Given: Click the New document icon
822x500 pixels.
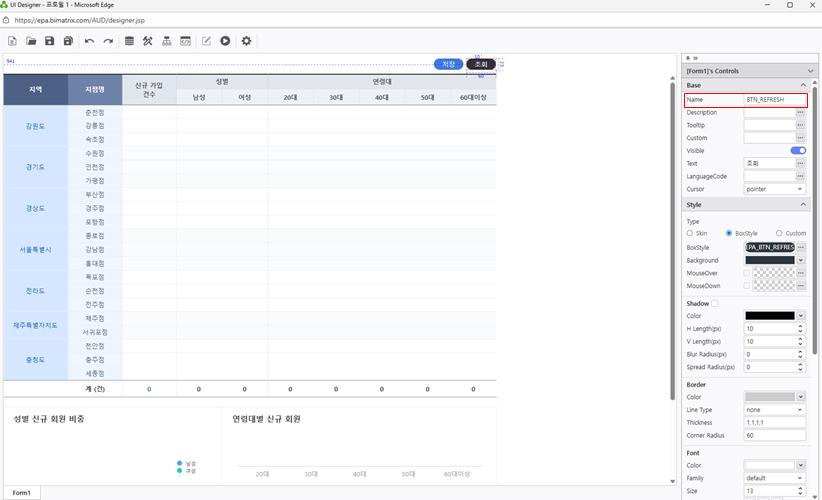Looking at the screenshot, I should (13, 41).
